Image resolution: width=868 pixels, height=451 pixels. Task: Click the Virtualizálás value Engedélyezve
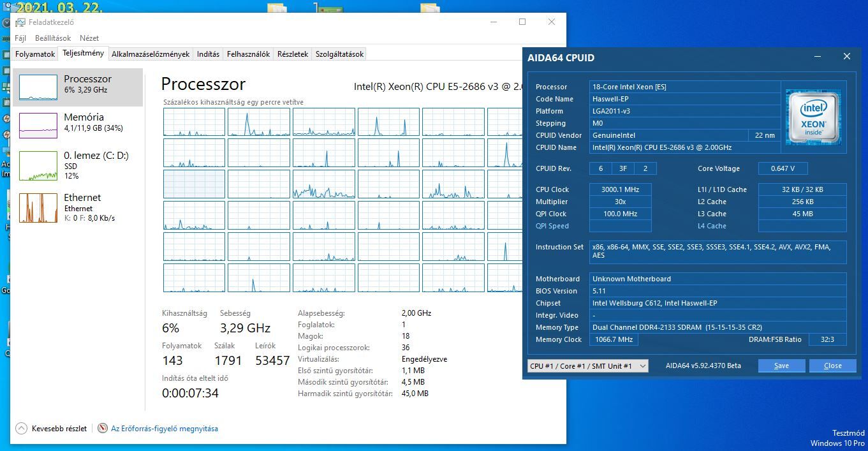tap(424, 359)
